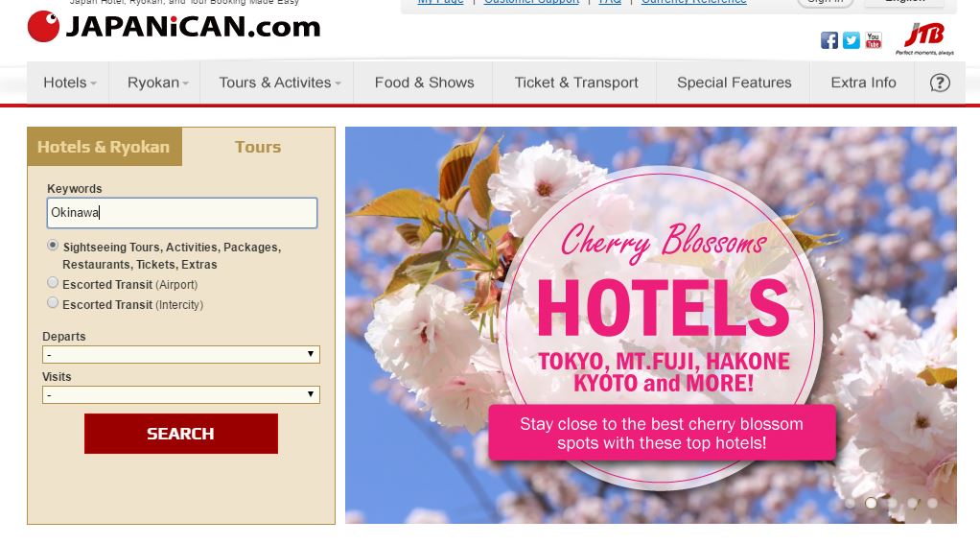Viewport: 980px width, 544px height.
Task: Open the YouTube icon link
Action: click(x=874, y=40)
